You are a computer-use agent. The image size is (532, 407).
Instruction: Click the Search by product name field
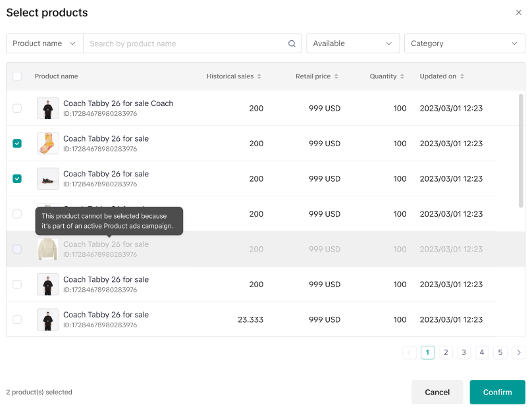point(184,43)
